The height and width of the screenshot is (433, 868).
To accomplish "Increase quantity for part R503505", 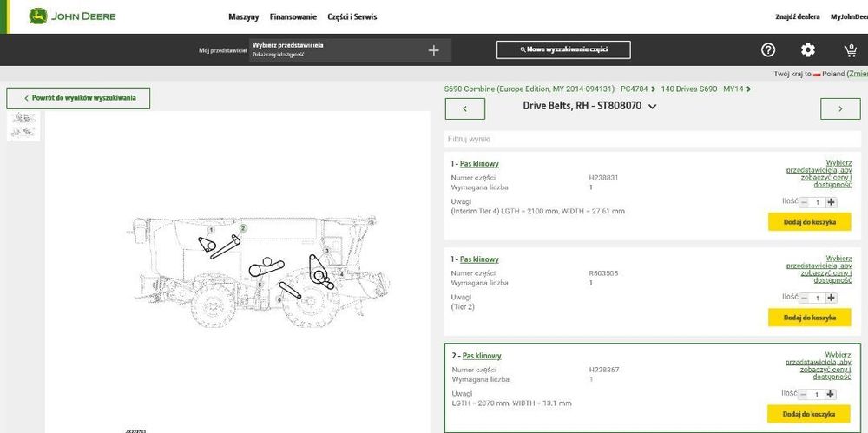I will click(831, 298).
